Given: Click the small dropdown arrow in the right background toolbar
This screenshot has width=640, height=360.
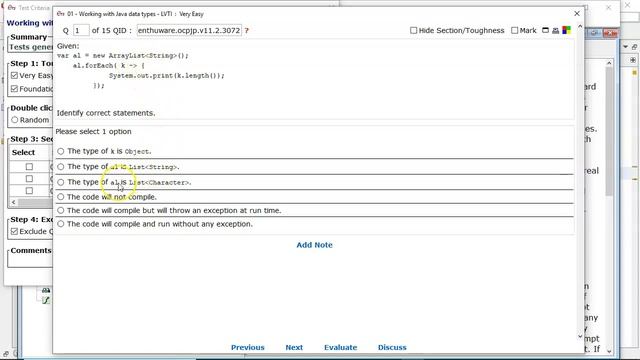Looking at the screenshot, I should tap(625, 47).
